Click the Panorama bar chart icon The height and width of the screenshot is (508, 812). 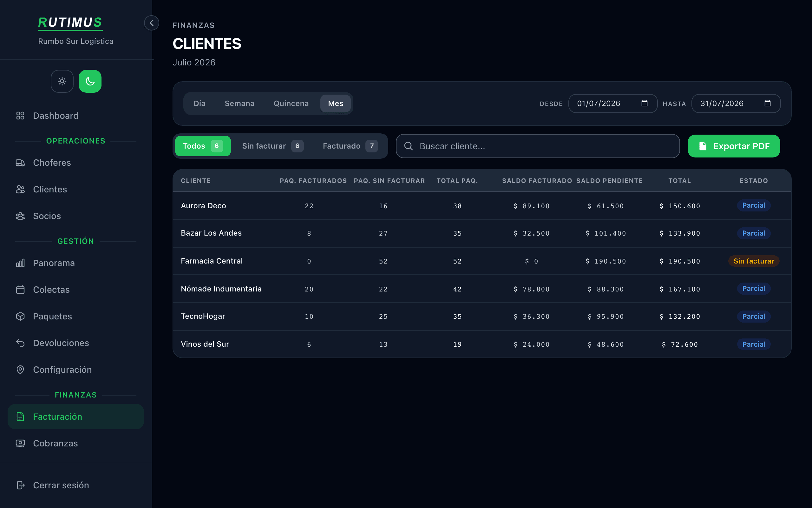coord(20,263)
